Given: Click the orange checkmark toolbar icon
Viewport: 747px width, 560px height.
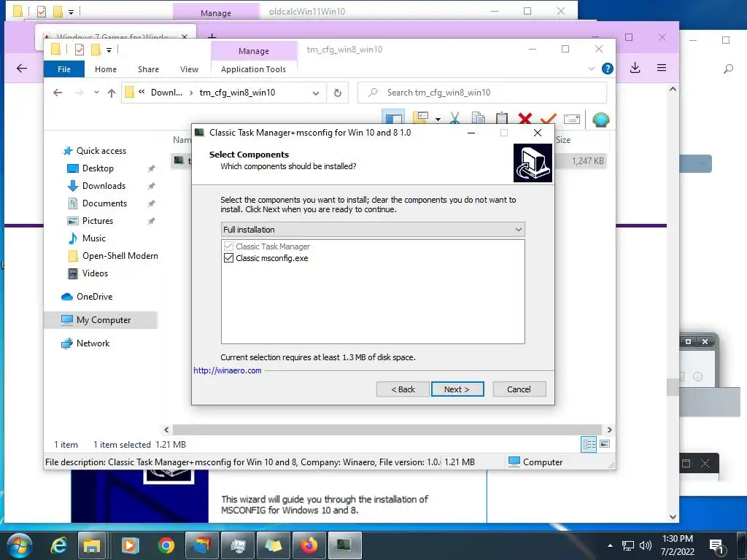Looking at the screenshot, I should pyautogui.click(x=549, y=119).
